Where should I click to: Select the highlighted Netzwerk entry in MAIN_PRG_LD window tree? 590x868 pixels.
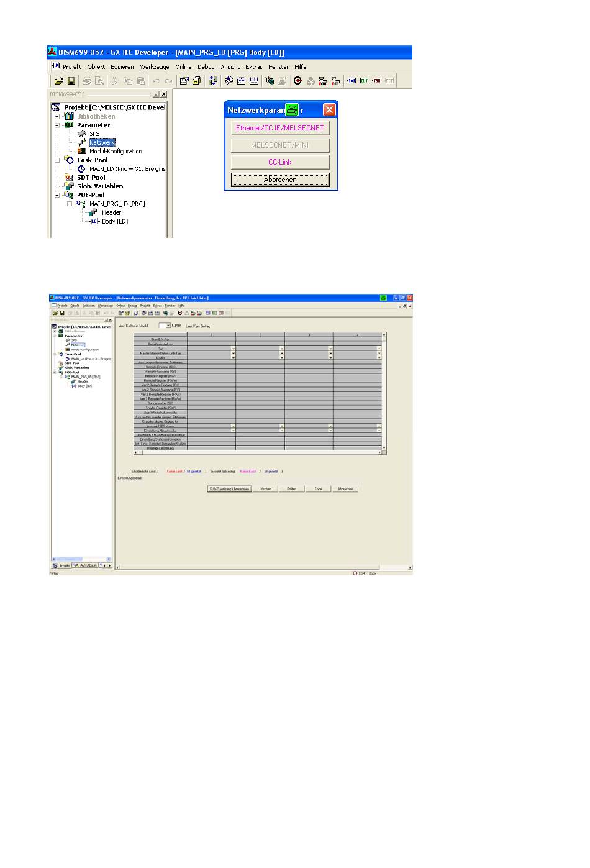102,142
